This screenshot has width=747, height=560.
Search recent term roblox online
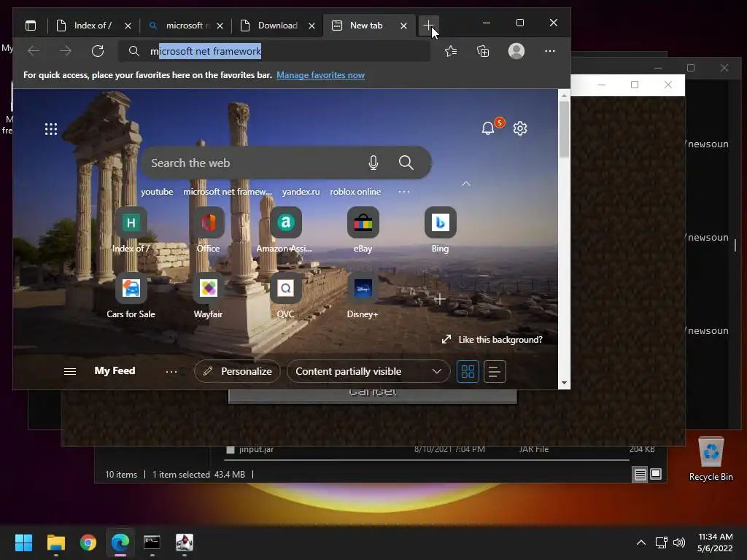pos(355,192)
